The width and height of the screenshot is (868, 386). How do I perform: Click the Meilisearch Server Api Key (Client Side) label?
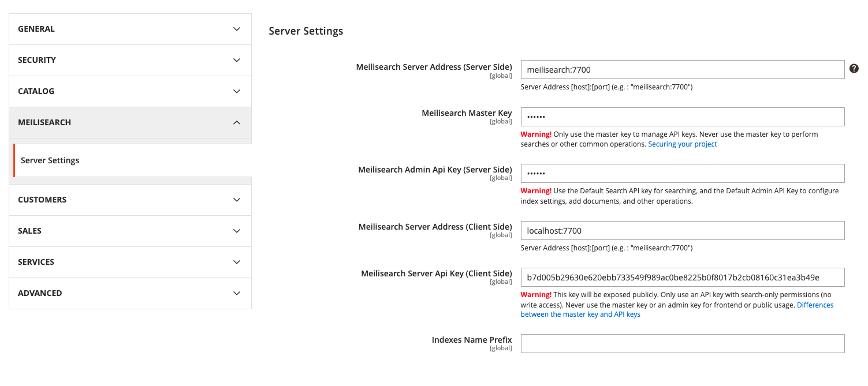pos(437,273)
